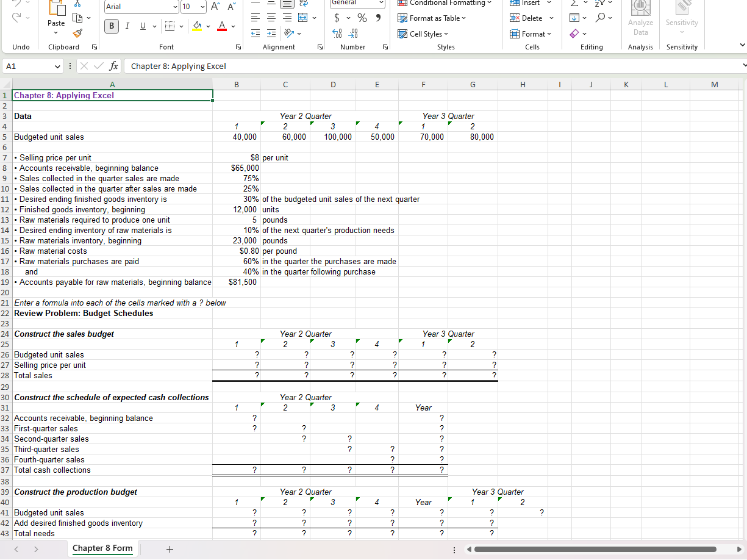Open the font size dropdown
This screenshot has height=560, width=747.
(201, 7)
